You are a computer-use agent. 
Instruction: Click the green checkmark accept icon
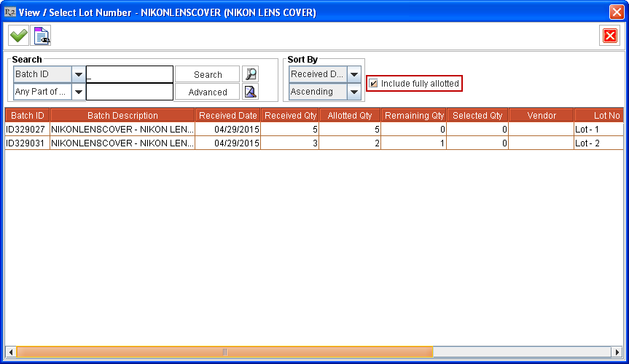(18, 36)
